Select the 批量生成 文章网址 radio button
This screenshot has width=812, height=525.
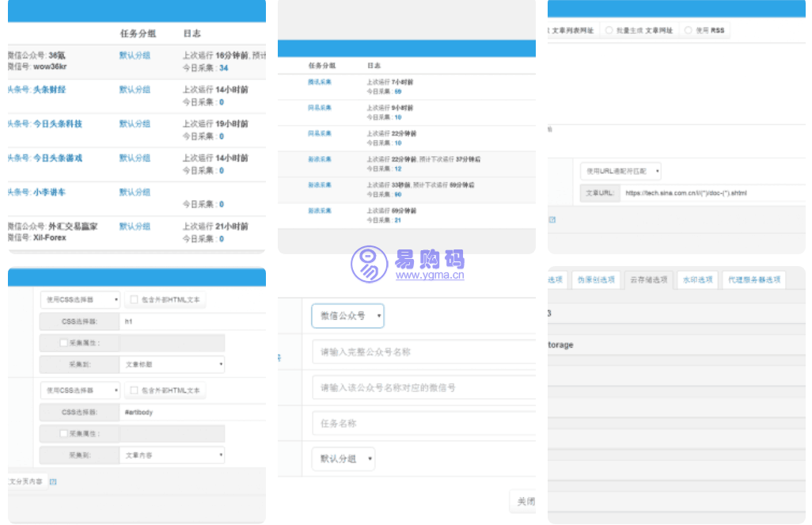pos(609,30)
